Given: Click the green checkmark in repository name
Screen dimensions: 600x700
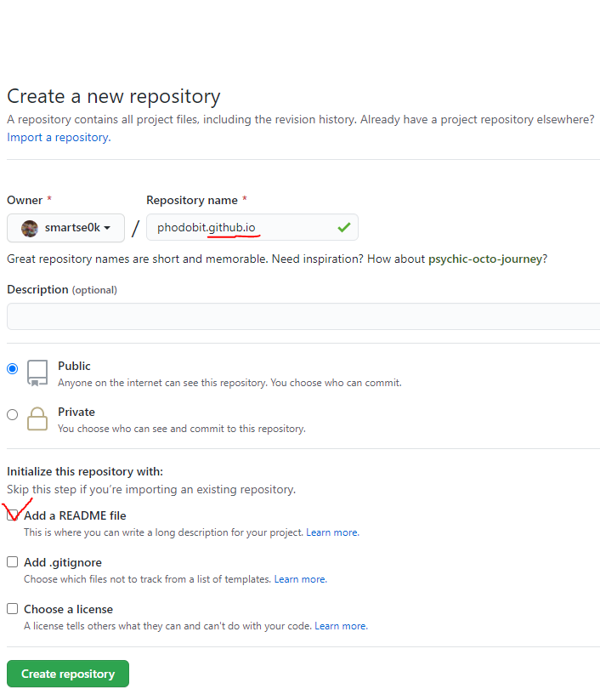Looking at the screenshot, I should coord(344,228).
